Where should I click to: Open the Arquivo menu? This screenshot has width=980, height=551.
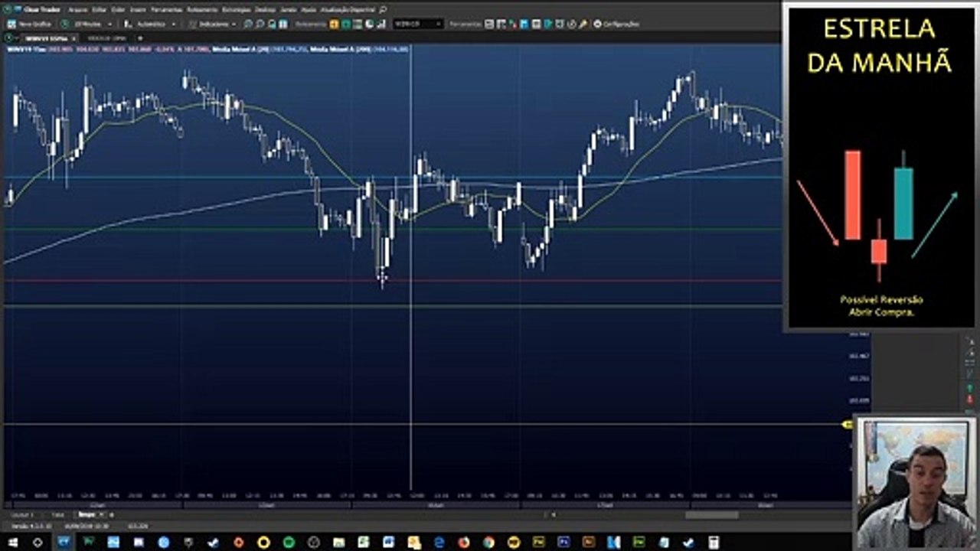click(x=77, y=9)
